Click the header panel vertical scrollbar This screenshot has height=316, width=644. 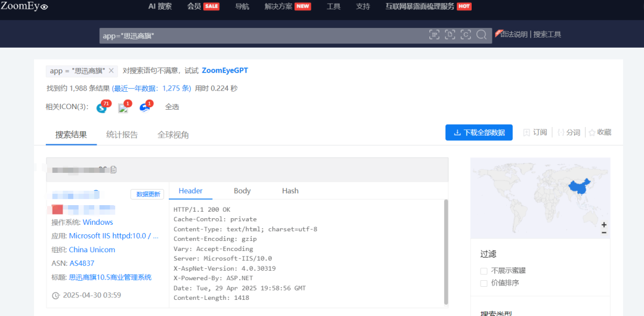point(446,252)
